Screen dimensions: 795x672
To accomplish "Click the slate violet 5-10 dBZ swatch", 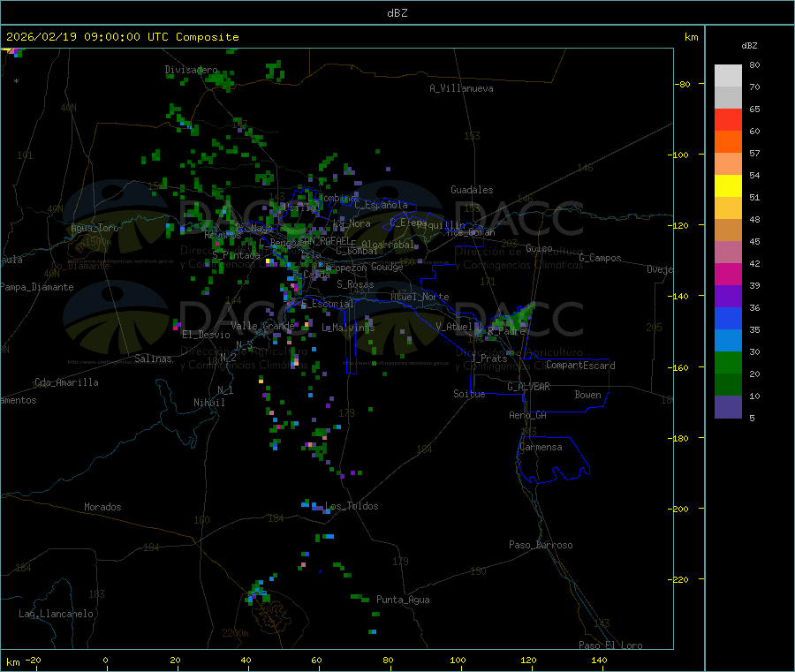I will pos(728,407).
